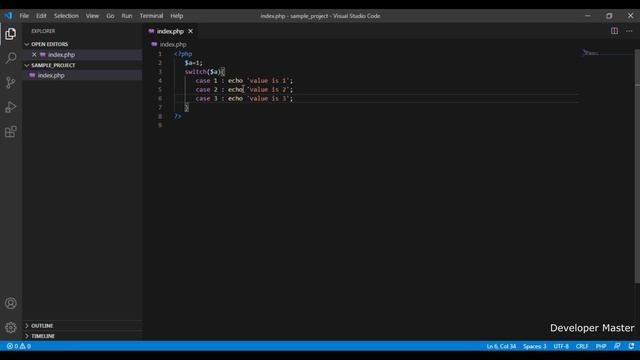Click the minimap code preview

[x=591, y=53]
